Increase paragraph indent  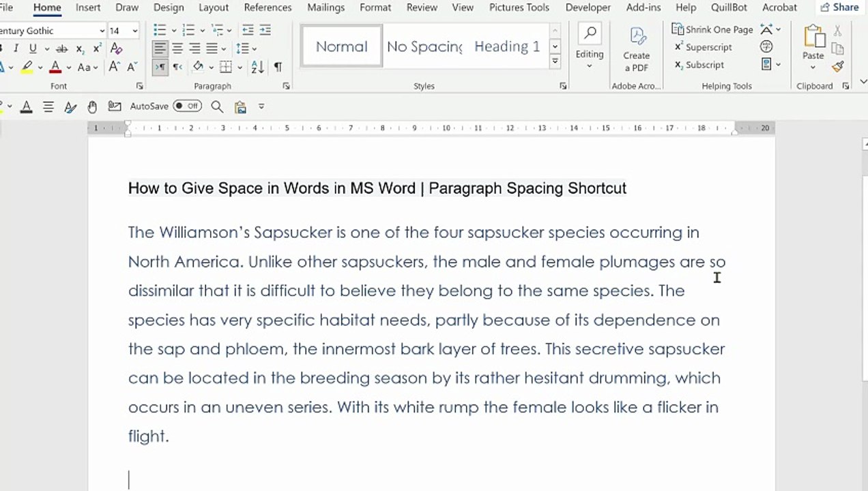point(265,30)
